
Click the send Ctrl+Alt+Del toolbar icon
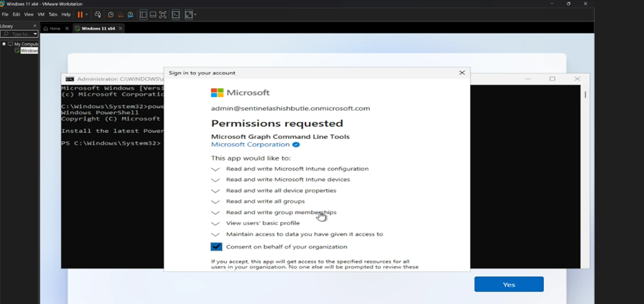[98, 14]
